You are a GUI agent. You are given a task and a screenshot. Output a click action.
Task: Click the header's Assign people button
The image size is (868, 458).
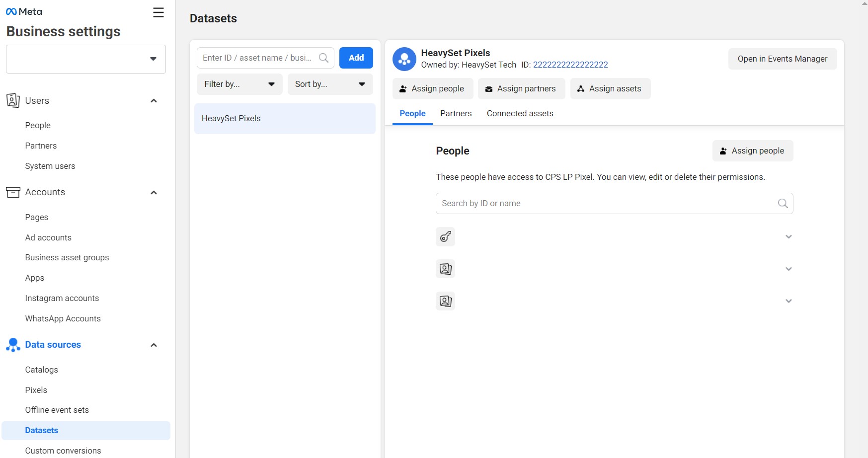[x=433, y=88]
